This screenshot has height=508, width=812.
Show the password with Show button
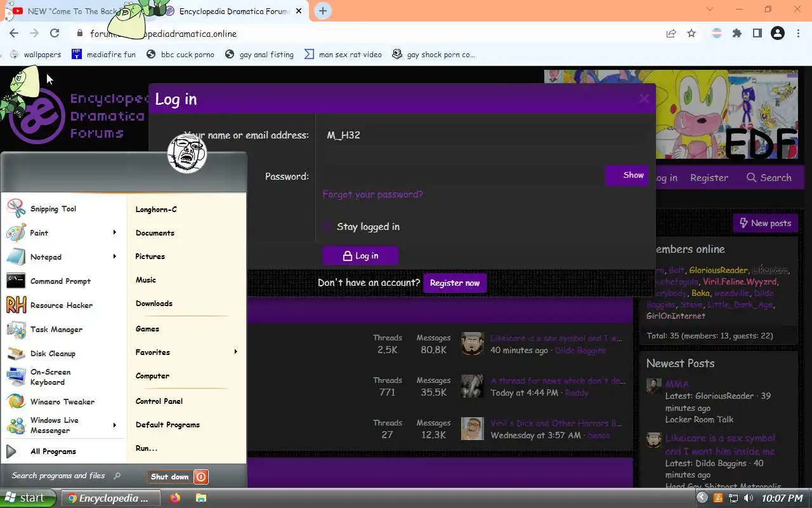[627, 175]
